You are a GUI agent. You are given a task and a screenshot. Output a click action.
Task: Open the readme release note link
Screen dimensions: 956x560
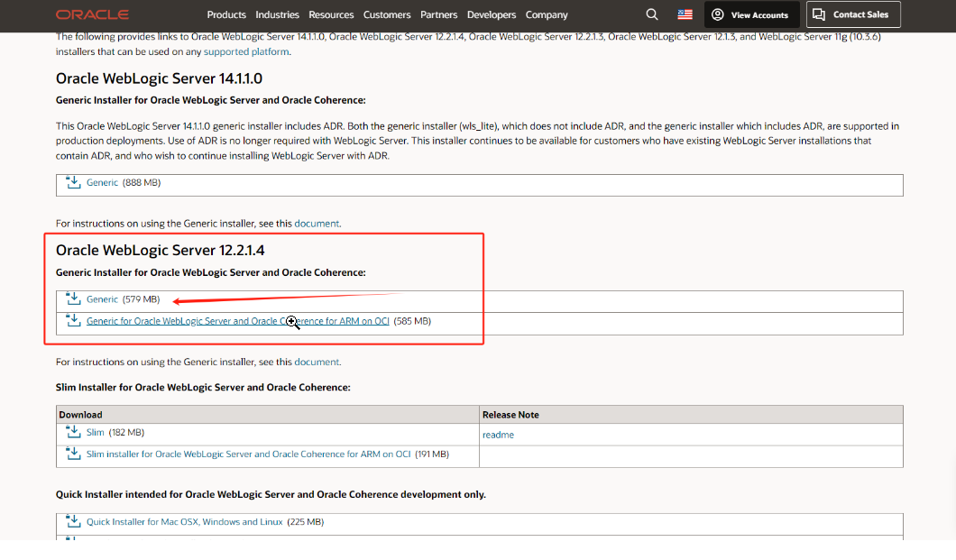point(498,435)
